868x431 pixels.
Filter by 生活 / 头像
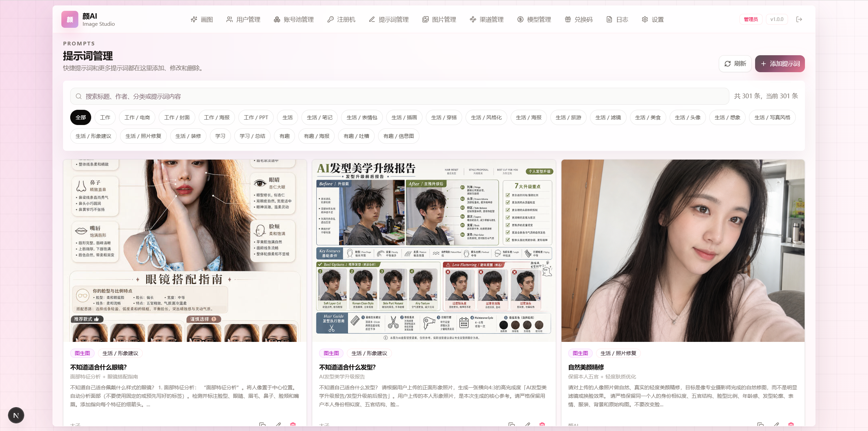tap(688, 118)
